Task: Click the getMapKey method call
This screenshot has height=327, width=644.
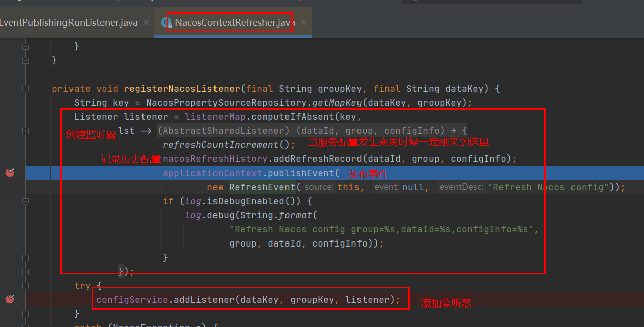Action: coord(337,103)
